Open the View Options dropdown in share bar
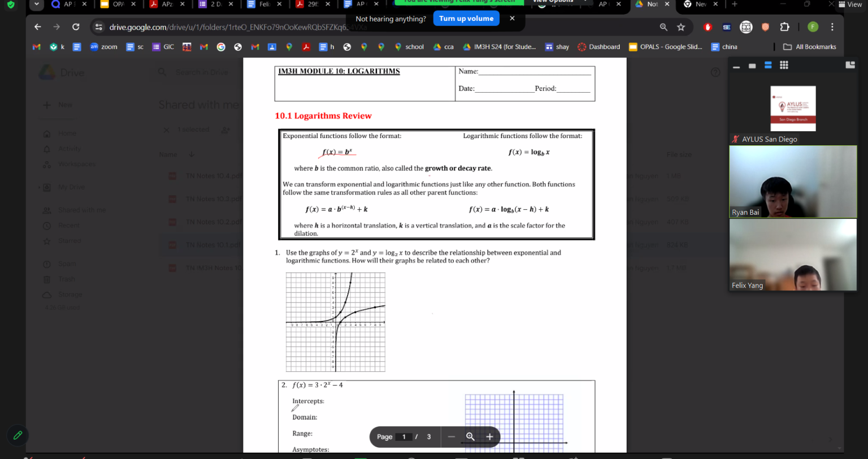The width and height of the screenshot is (868, 459). pos(558,2)
